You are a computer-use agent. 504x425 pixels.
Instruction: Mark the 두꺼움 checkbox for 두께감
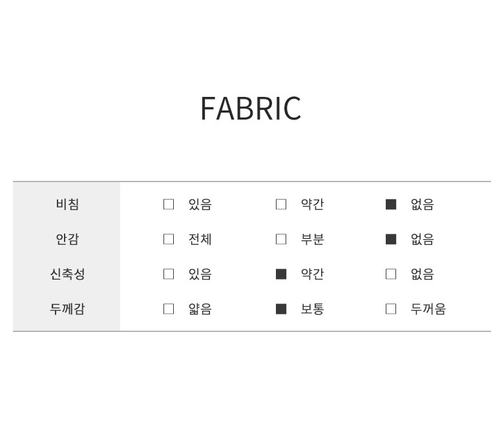(391, 309)
